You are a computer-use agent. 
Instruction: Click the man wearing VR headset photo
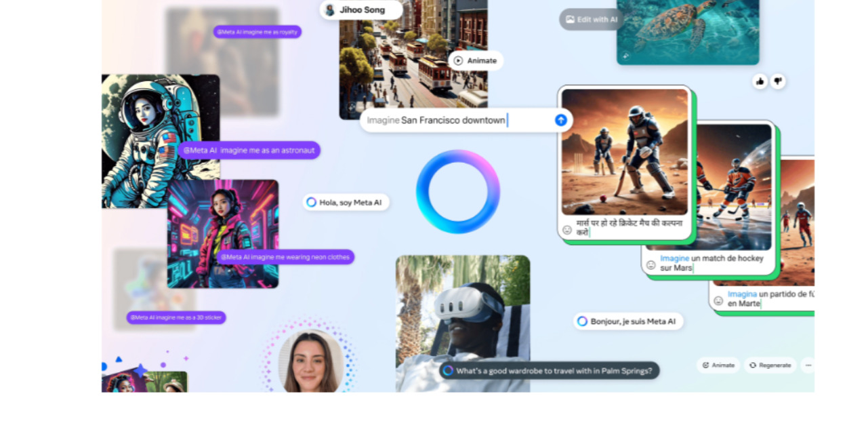point(463,323)
